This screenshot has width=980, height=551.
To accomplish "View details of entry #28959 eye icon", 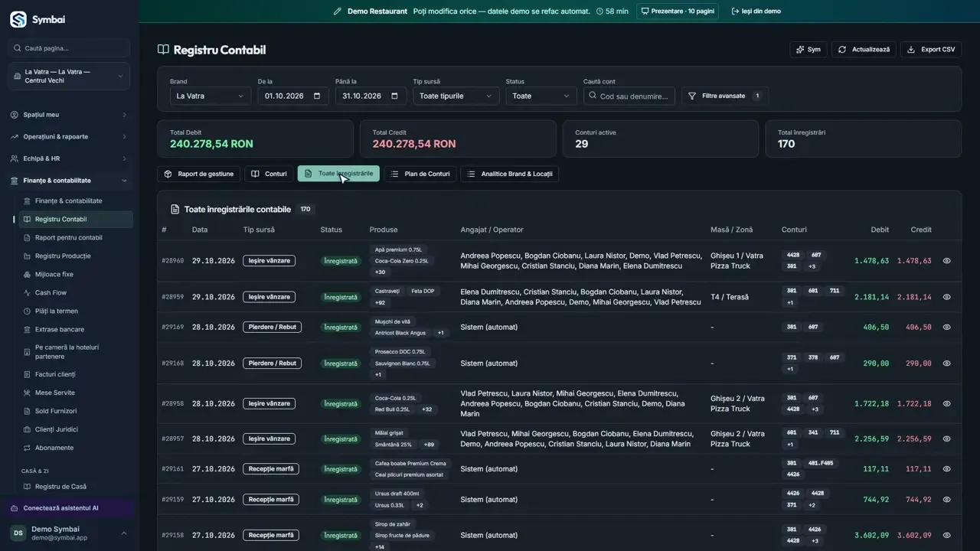I will (x=946, y=297).
